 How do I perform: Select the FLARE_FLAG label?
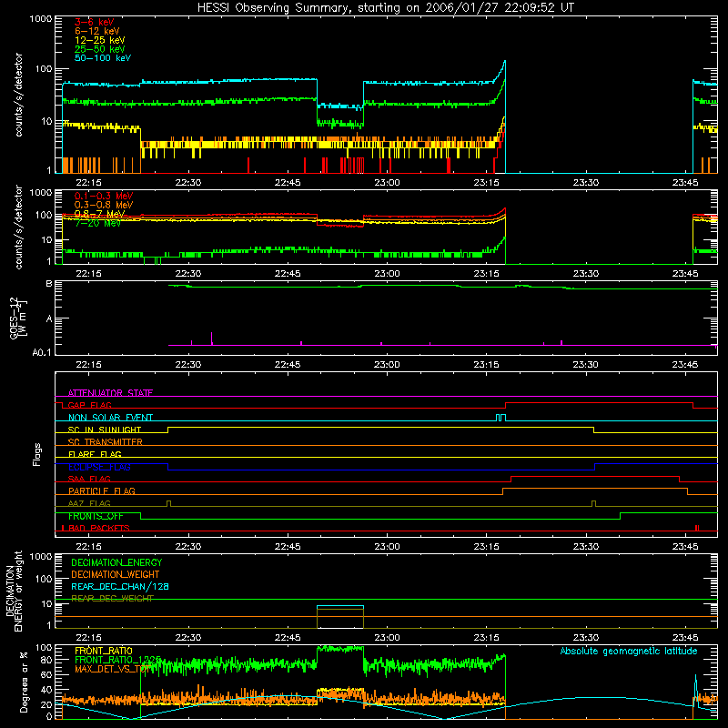pos(95,454)
